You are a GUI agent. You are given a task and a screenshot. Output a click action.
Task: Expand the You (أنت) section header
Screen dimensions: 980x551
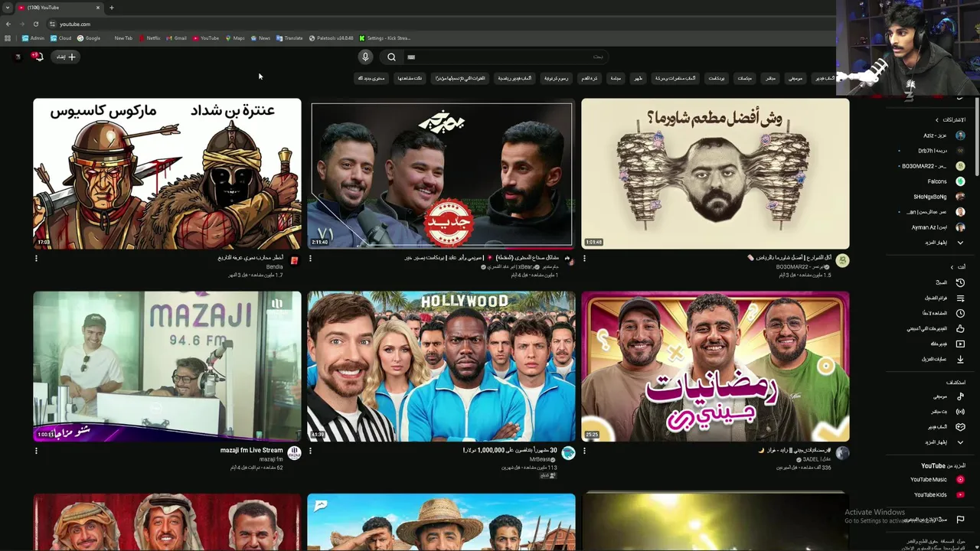tap(956, 267)
